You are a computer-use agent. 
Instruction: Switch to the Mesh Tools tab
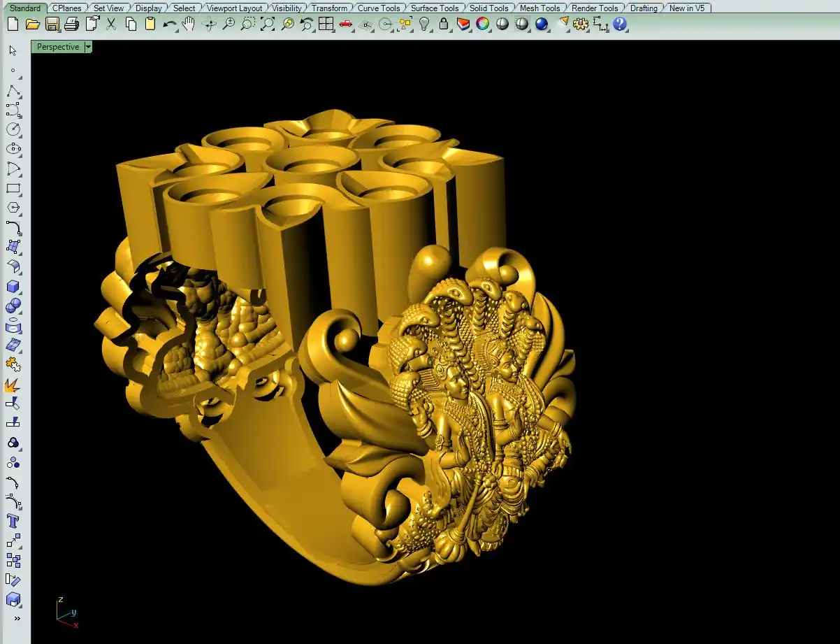pos(540,8)
